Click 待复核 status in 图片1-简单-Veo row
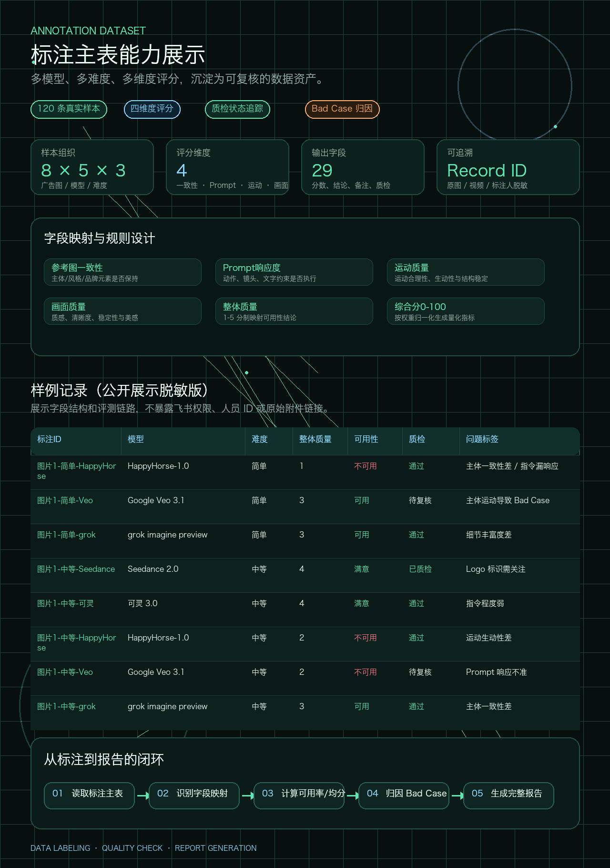This screenshot has height=868, width=610. pos(420,500)
